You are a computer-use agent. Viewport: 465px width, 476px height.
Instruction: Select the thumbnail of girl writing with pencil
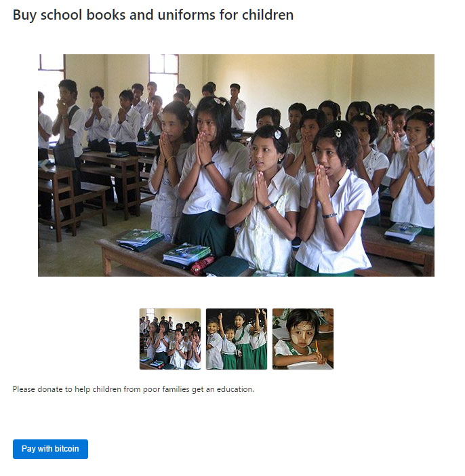click(x=303, y=339)
